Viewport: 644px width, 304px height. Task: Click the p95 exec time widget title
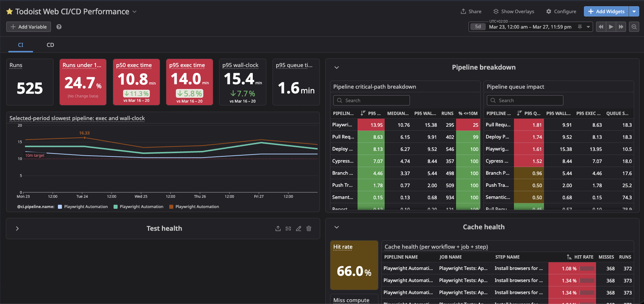(187, 65)
